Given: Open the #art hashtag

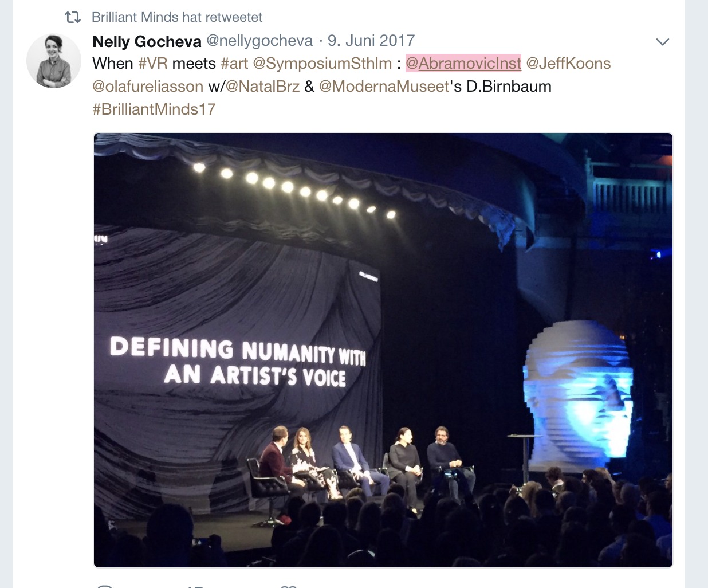Looking at the screenshot, I should click(x=234, y=64).
